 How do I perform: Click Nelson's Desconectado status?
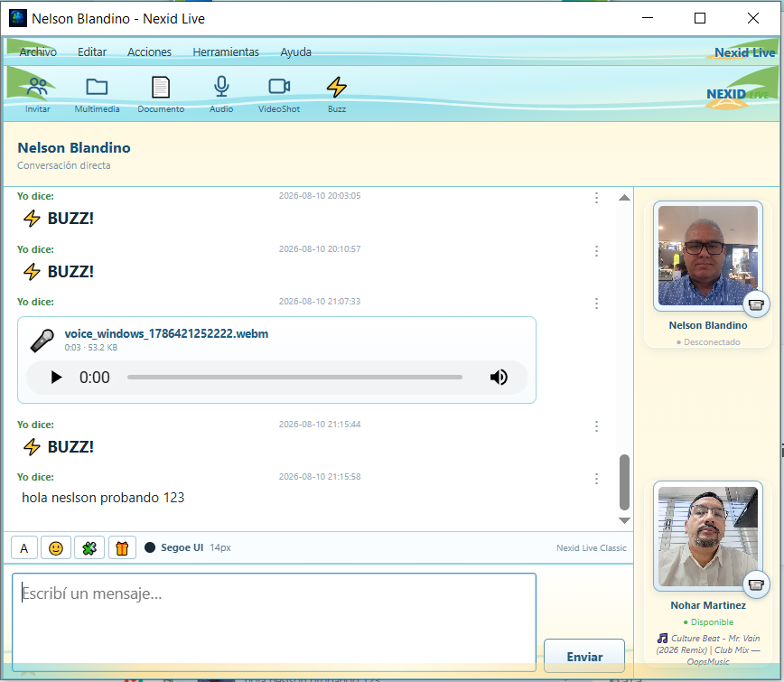click(708, 342)
